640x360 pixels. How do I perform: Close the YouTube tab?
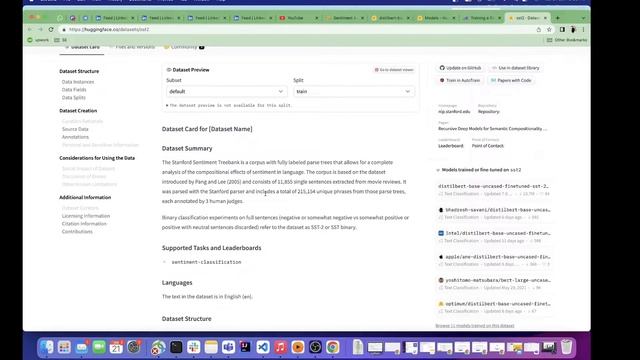316,18
